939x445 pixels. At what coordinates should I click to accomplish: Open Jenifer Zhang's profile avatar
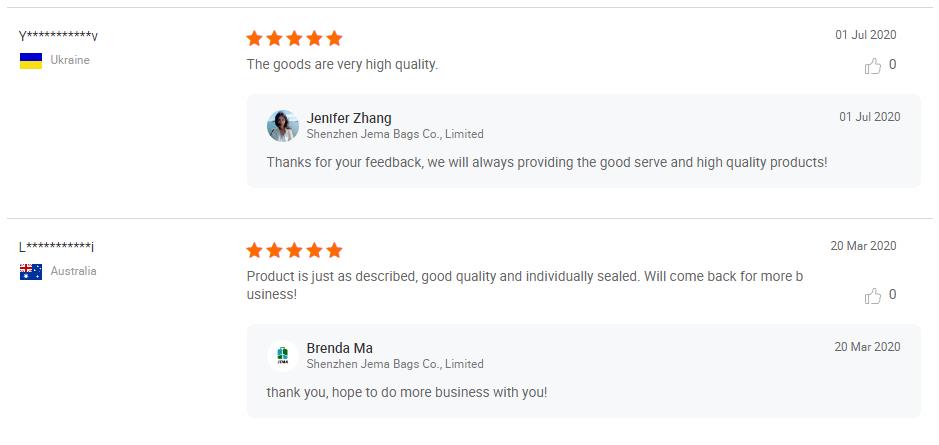(x=283, y=126)
